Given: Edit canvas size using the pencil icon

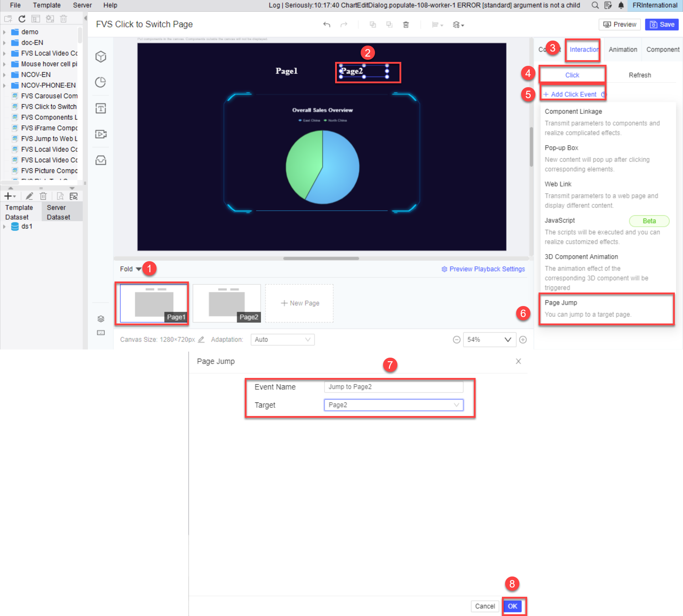Looking at the screenshot, I should 201,340.
